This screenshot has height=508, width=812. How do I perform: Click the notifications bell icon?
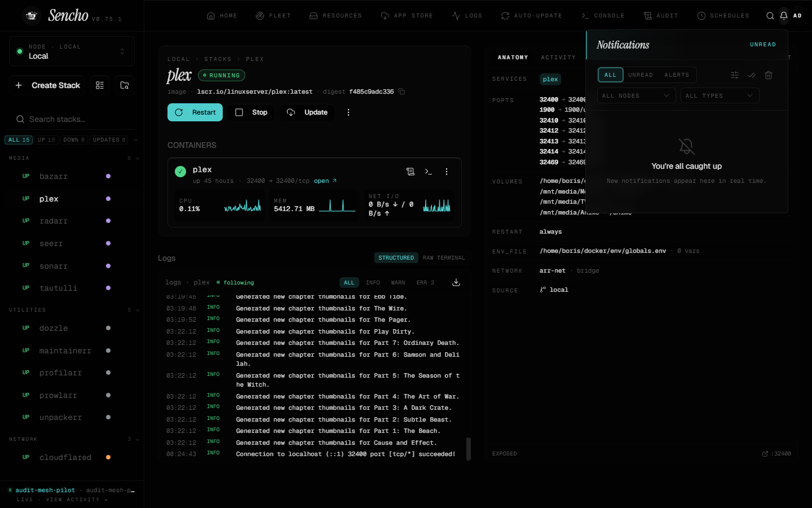click(x=784, y=16)
